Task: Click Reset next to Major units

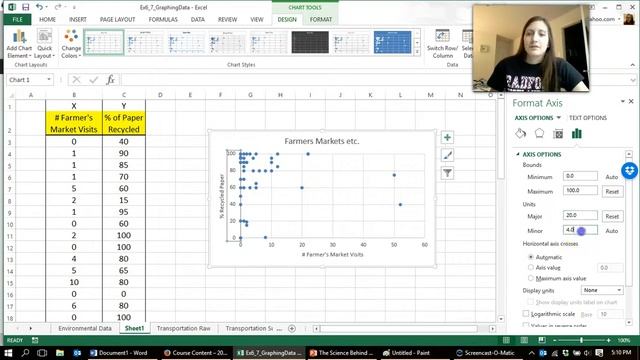Action: tap(612, 216)
